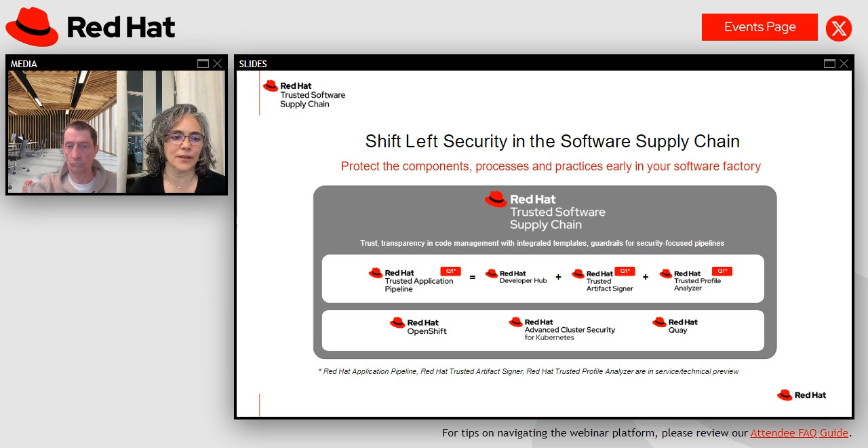868x448 pixels.
Task: Open the X social media icon
Action: (x=839, y=28)
